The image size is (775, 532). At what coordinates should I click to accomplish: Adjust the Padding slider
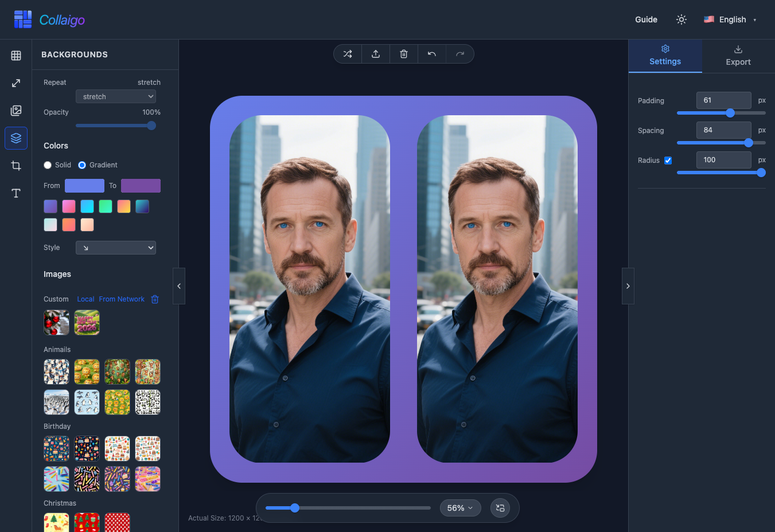(x=721, y=113)
